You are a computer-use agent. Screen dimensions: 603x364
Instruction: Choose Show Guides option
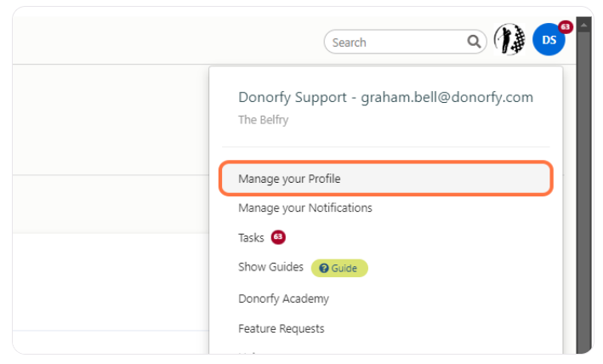[x=270, y=267]
